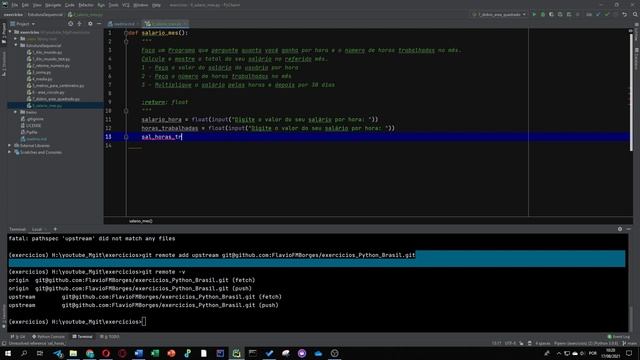Open the Navigate menu
This screenshot has width=640, height=360.
53,5
